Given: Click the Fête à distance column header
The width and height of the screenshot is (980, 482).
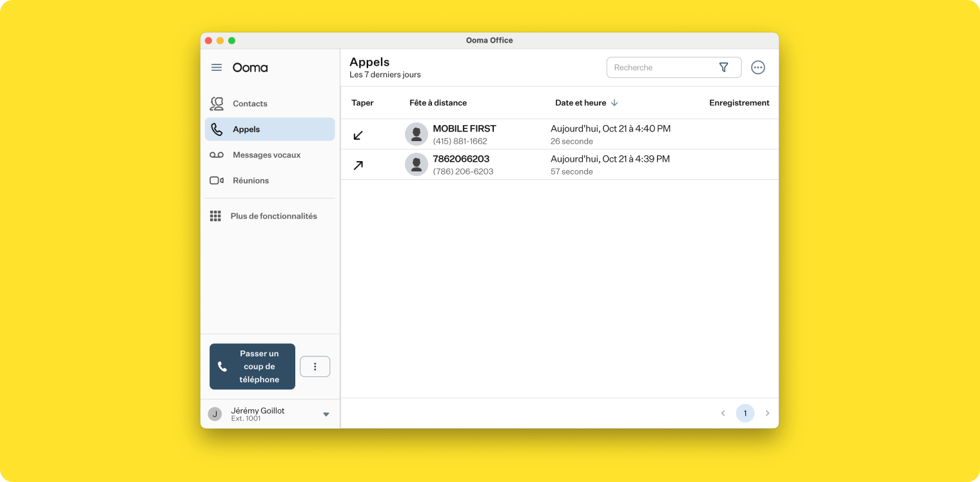Looking at the screenshot, I should 438,103.
